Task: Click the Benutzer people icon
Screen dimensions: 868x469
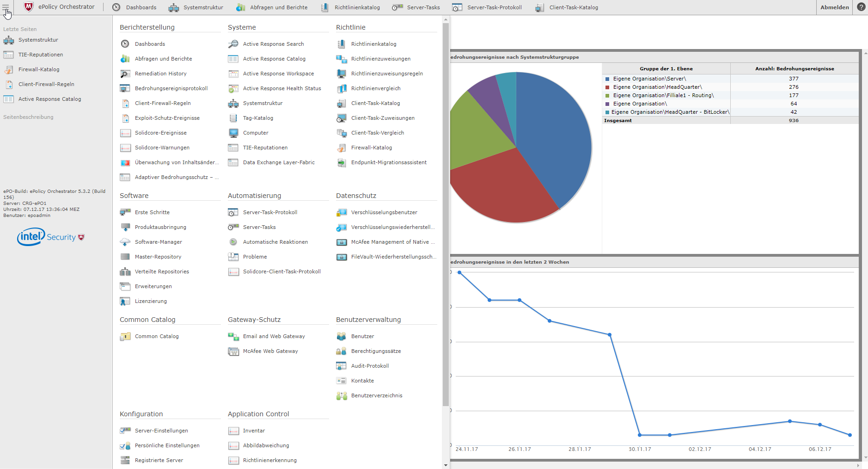Action: coord(341,336)
